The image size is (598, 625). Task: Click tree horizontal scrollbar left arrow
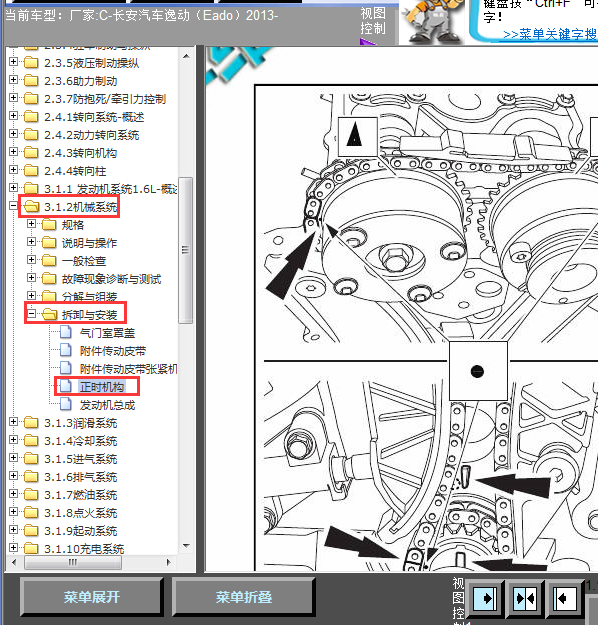click(x=14, y=562)
